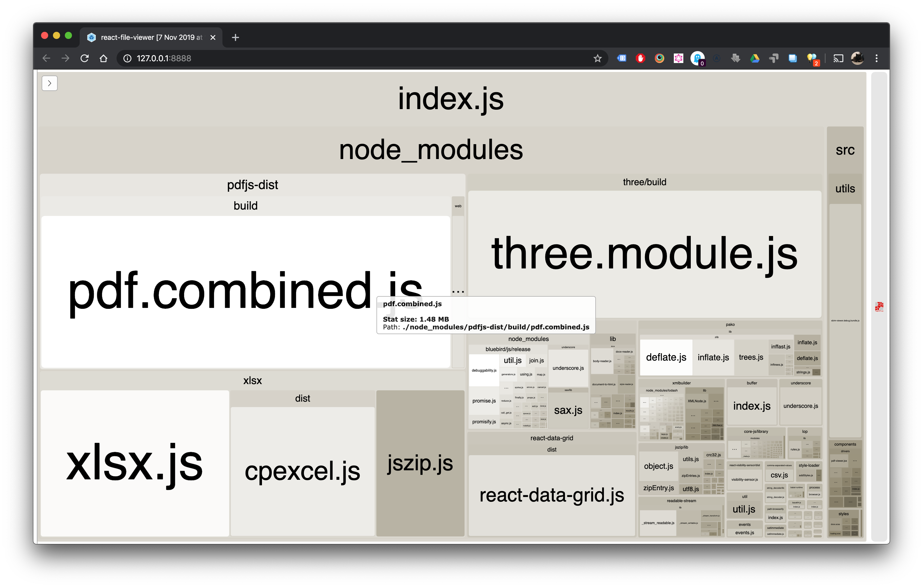Expand the analyzer sidebar with the chevron arrow
This screenshot has height=588, width=923.
tap(49, 83)
